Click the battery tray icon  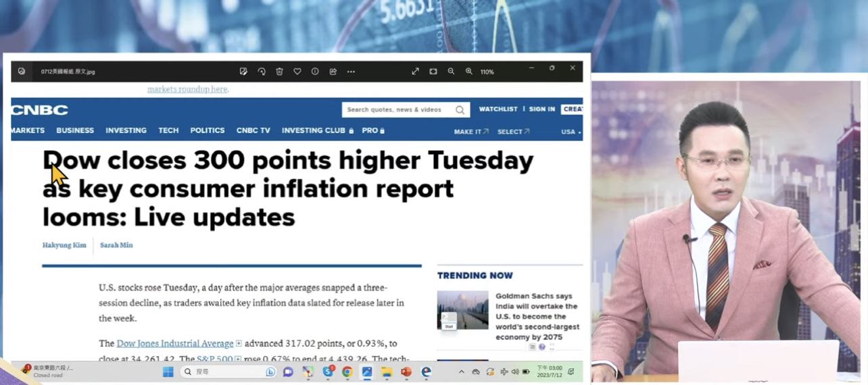(x=526, y=372)
